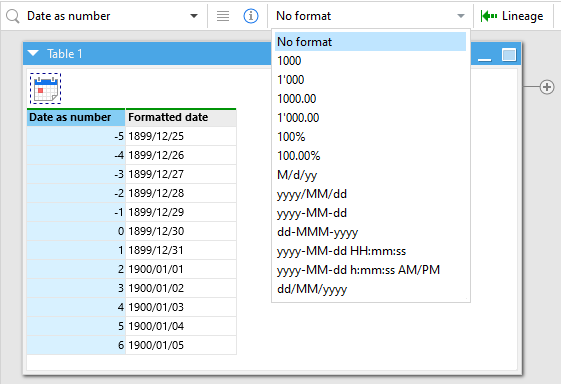Select the 100% format

pyautogui.click(x=370, y=137)
